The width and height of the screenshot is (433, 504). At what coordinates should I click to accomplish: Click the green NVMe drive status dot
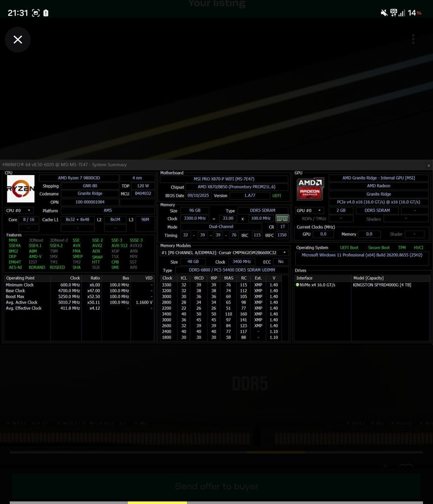[297, 285]
